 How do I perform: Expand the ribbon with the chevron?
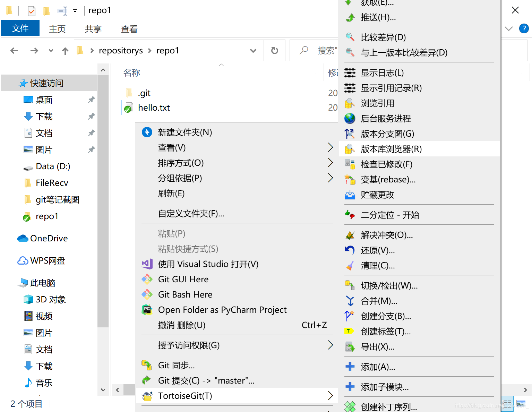pyautogui.click(x=509, y=28)
